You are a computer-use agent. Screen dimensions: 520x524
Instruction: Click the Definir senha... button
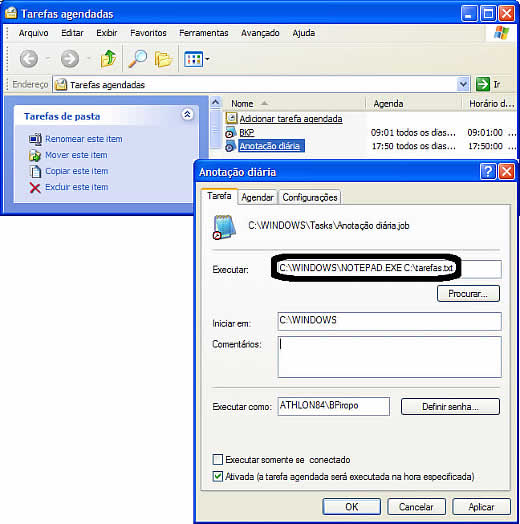point(450,407)
